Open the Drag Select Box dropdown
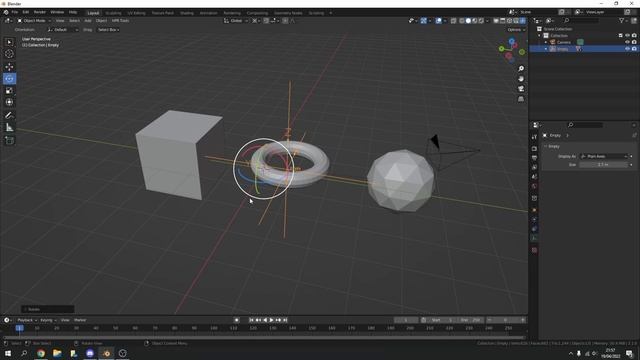The height and width of the screenshot is (360, 640). tap(108, 30)
